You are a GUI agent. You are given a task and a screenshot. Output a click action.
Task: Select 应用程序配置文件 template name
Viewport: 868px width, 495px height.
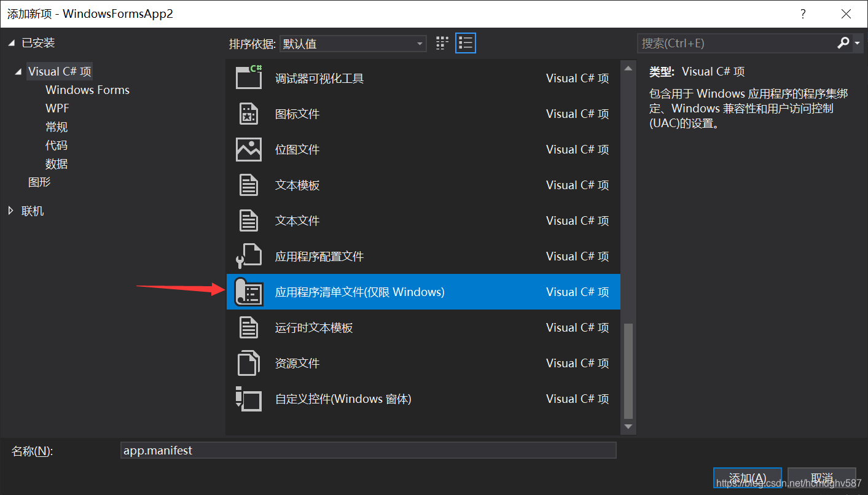click(319, 256)
